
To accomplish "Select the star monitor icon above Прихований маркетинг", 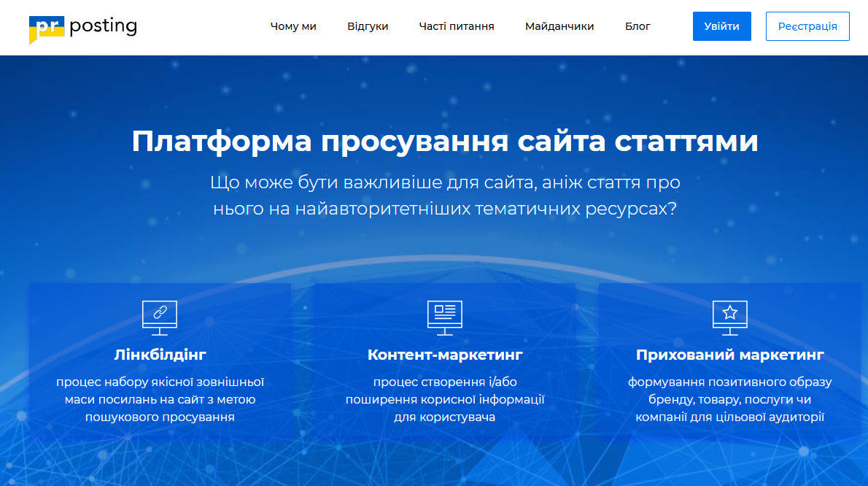I will (729, 317).
